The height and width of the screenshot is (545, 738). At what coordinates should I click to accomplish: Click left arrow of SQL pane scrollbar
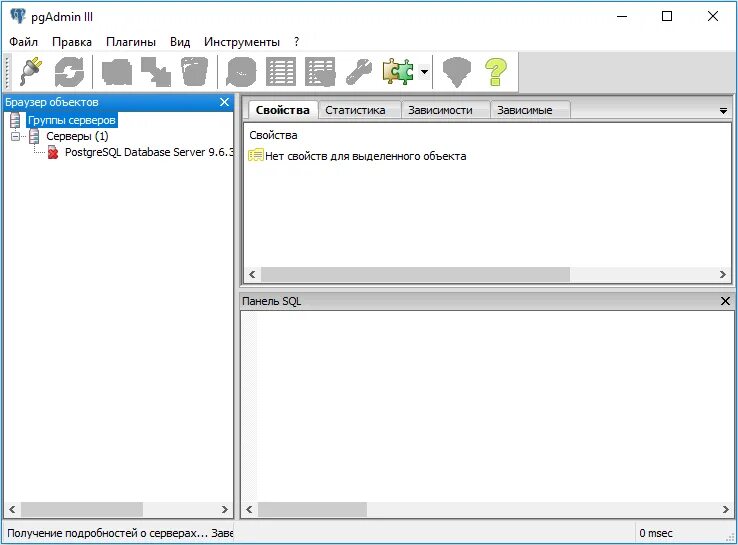pyautogui.click(x=249, y=509)
